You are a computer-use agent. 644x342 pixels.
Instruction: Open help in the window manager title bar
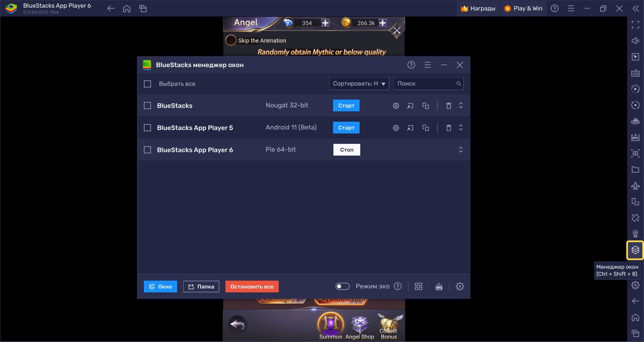click(x=411, y=65)
